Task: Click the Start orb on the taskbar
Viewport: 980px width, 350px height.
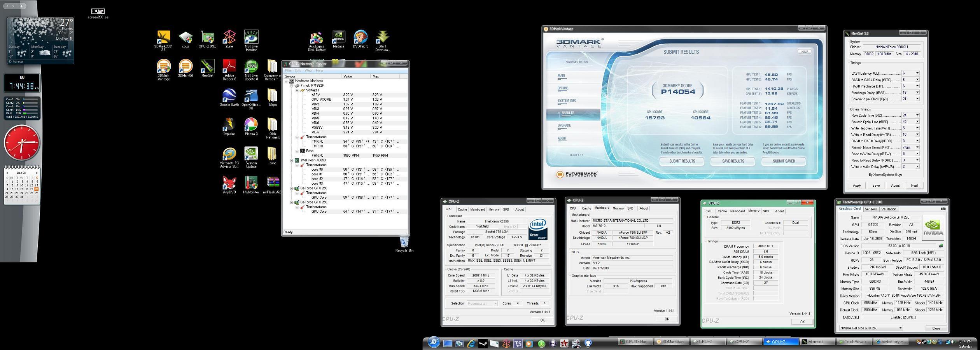Action: pos(434,342)
